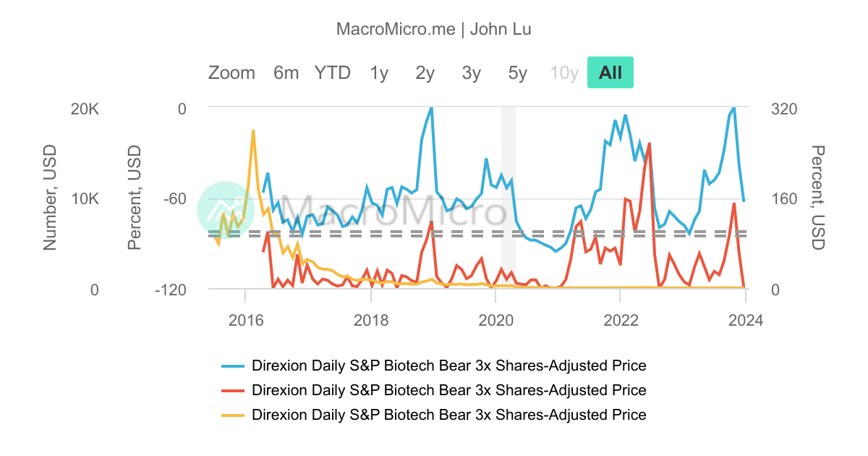Click the MacroMicro.me | John Lu title
Screen dimensions: 868x456
coord(434,29)
